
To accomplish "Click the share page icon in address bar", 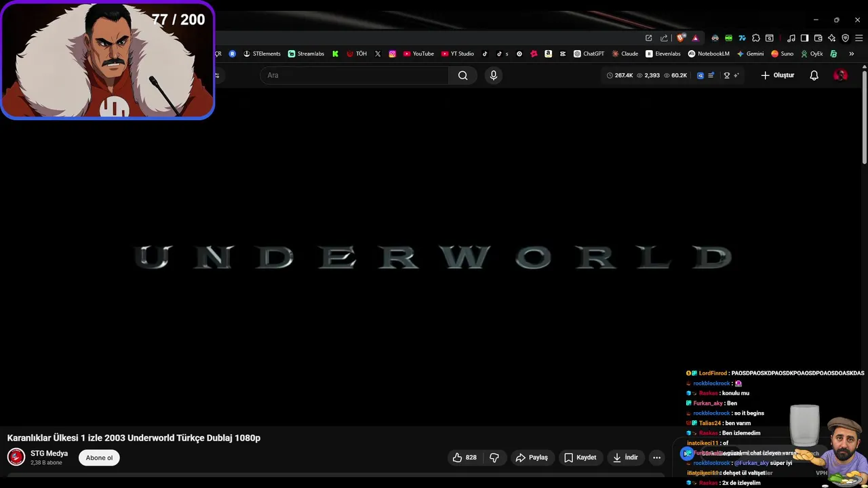I will 664,38.
